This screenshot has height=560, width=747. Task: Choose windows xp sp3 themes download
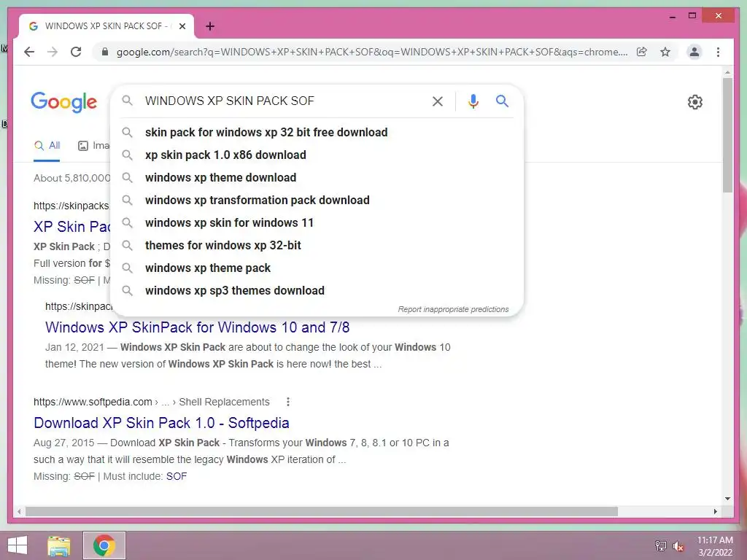pyautogui.click(x=317, y=290)
